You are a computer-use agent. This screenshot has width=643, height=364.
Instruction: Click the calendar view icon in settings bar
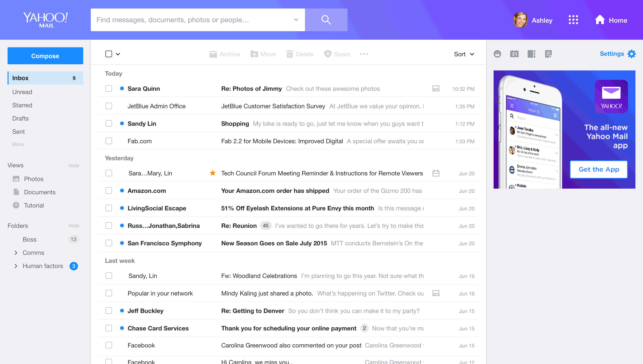[514, 54]
